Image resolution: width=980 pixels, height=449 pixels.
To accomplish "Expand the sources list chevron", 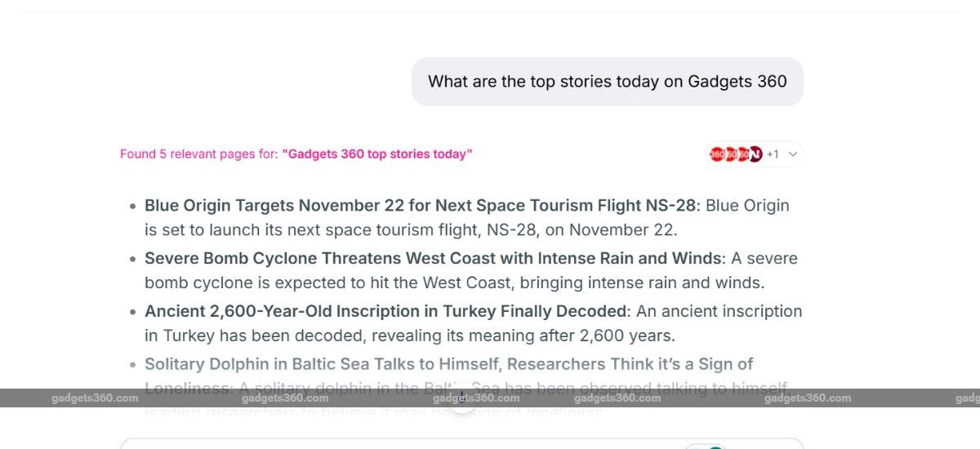I will pyautogui.click(x=791, y=154).
